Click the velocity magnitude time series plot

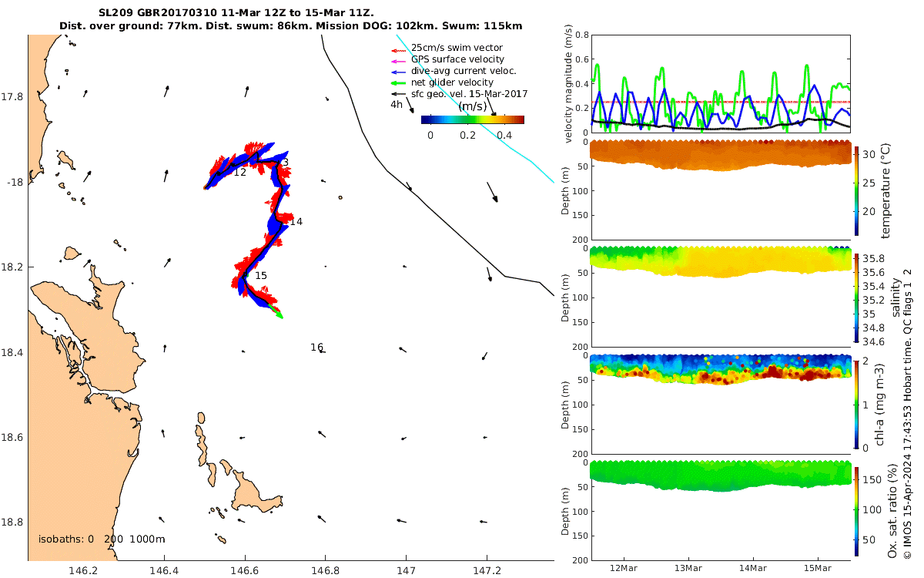pos(720,83)
